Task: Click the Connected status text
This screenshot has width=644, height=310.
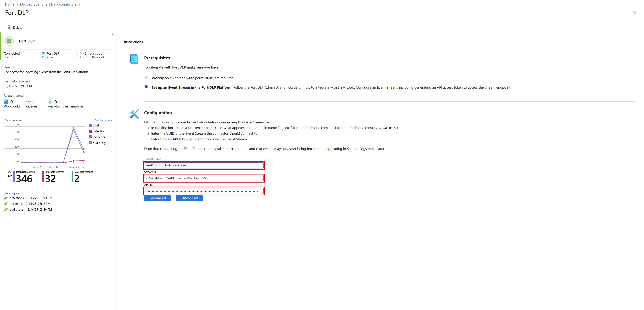Action: pyautogui.click(x=12, y=53)
